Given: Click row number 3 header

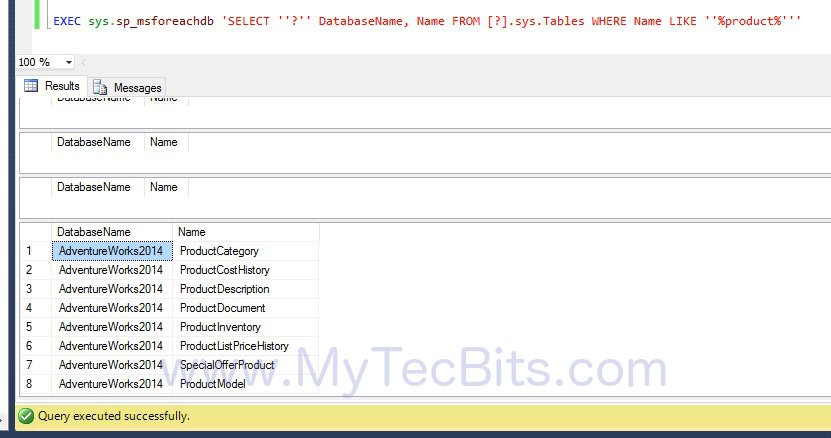Looking at the screenshot, I should coord(36,290).
